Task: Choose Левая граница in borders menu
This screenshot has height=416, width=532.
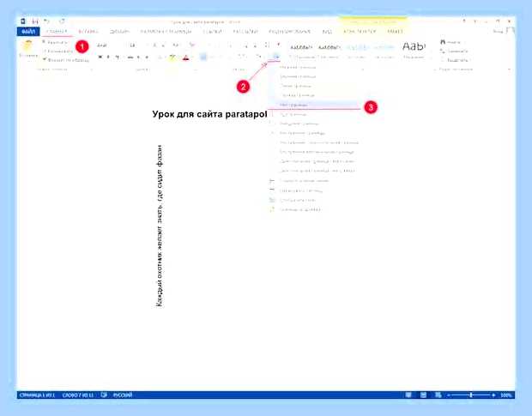Action: tap(314, 86)
